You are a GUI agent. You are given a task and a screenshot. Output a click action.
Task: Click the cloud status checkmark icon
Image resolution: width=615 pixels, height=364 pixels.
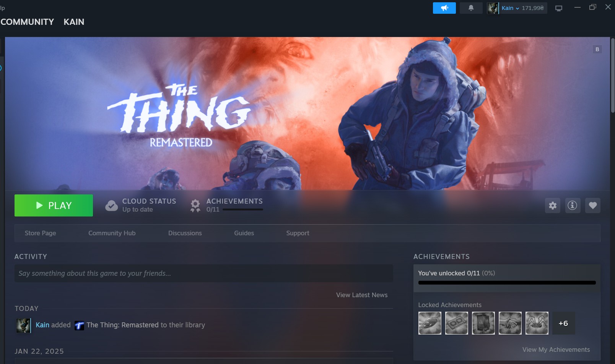[111, 205]
